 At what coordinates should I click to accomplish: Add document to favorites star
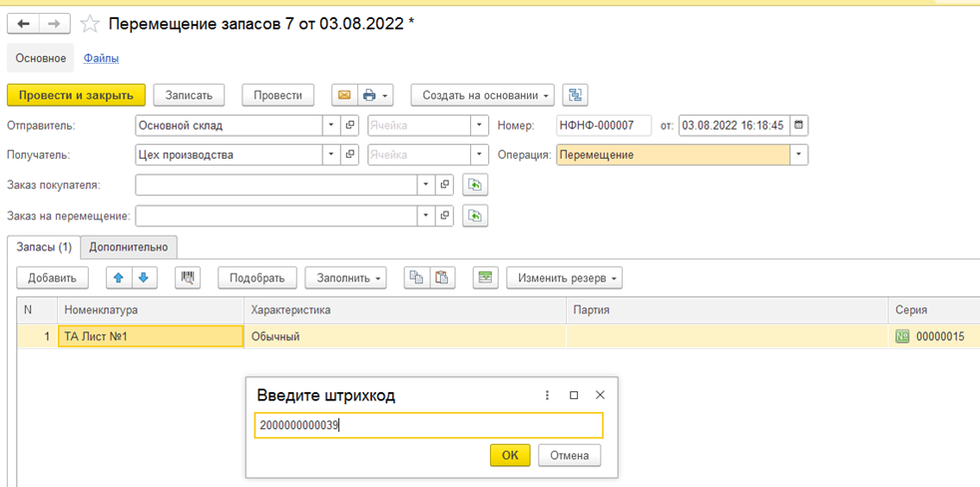click(91, 24)
